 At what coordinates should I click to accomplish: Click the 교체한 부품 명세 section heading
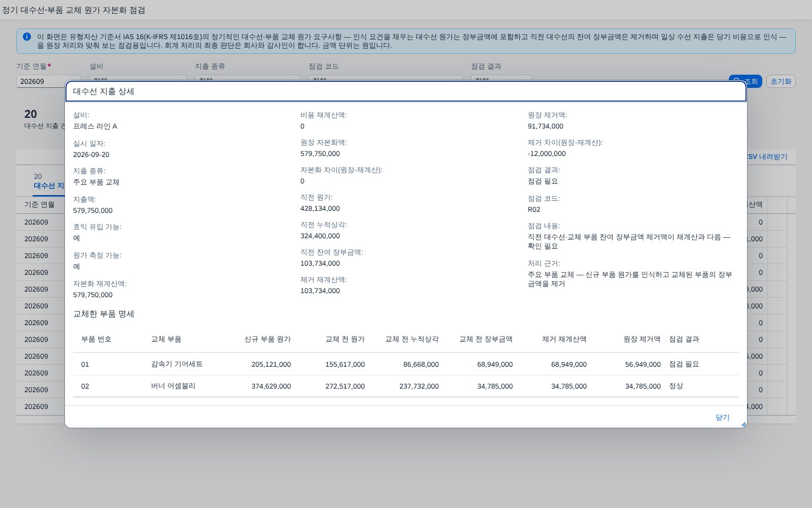[104, 314]
